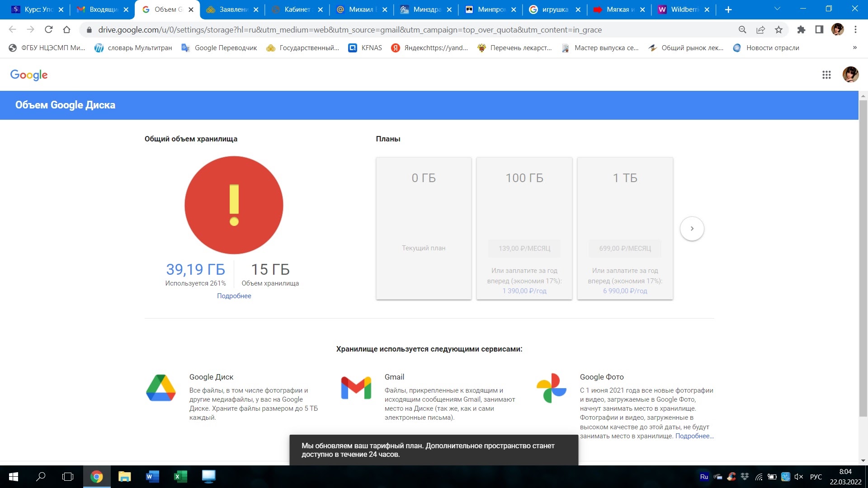Click the Подробнее link under storage usage
The image size is (868, 488).
pyautogui.click(x=234, y=296)
